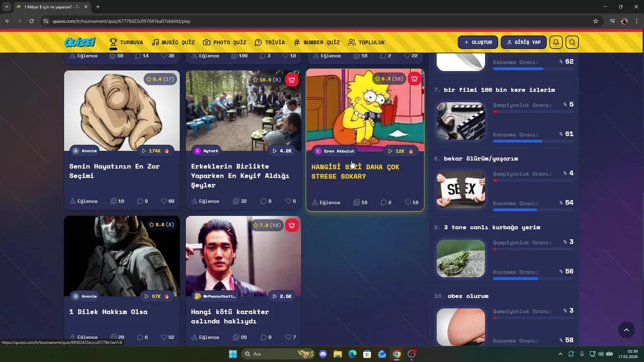The height and width of the screenshot is (362, 644).
Task: Click '3 tane canlı kurbağa yerim' text
Action: point(492,227)
